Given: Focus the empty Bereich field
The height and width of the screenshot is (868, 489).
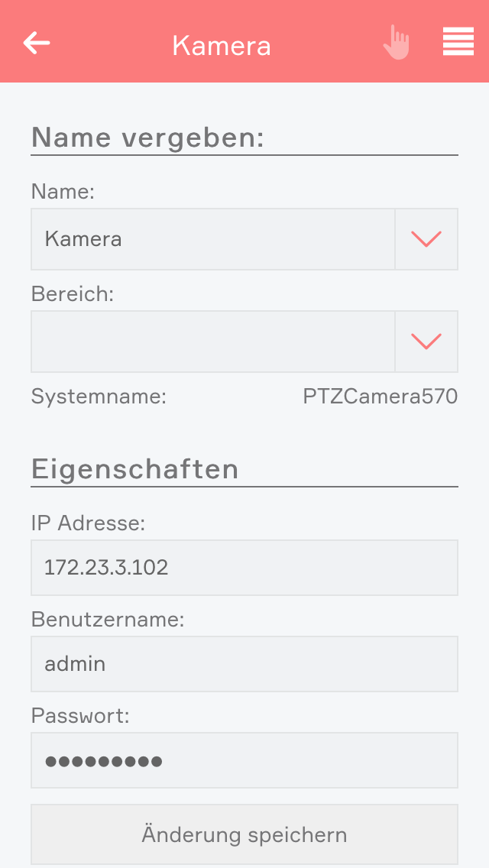Looking at the screenshot, I should click(x=212, y=342).
